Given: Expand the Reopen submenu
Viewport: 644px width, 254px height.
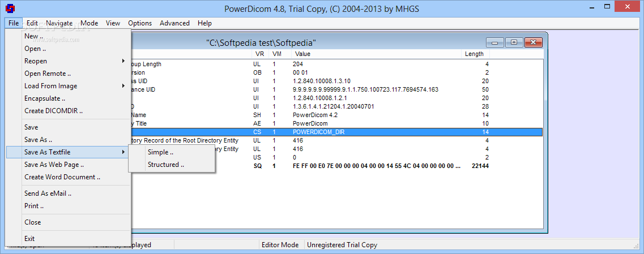Looking at the screenshot, I should pos(69,61).
